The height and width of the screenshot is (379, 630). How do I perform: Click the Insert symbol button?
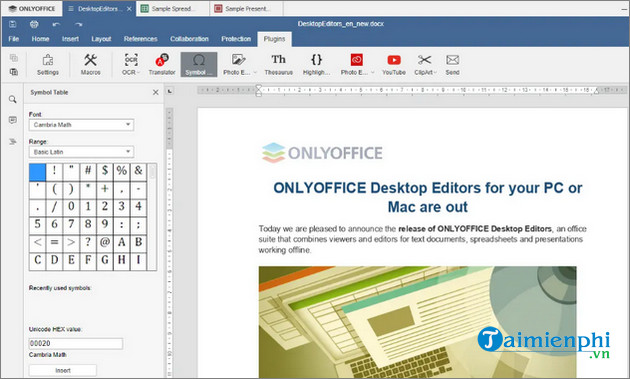(x=63, y=371)
